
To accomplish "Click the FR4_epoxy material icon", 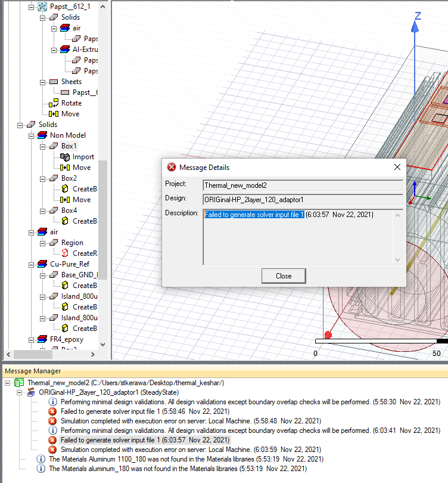I will click(x=42, y=339).
